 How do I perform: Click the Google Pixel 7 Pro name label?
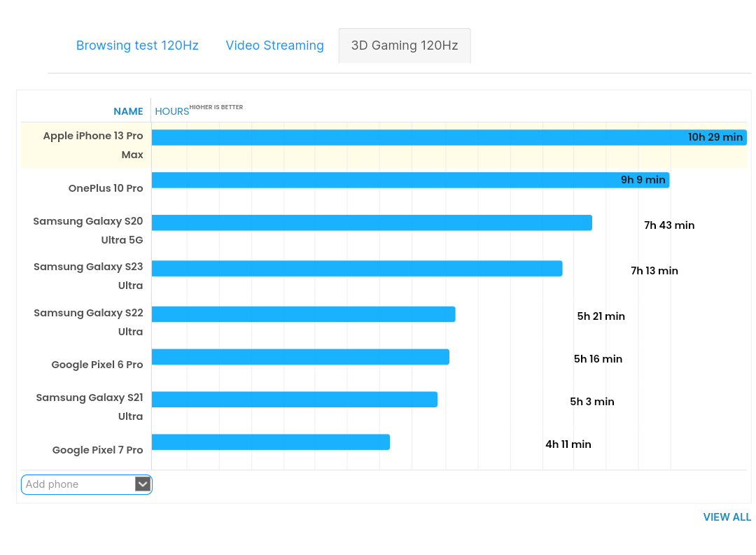click(x=97, y=450)
